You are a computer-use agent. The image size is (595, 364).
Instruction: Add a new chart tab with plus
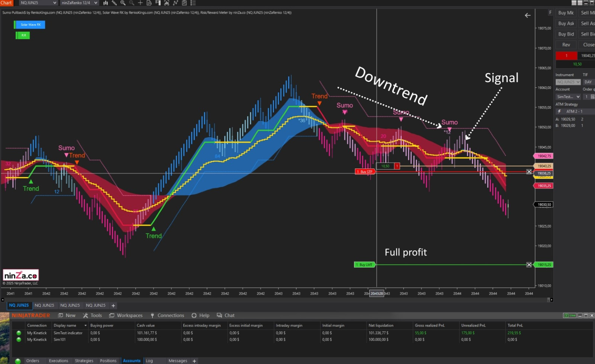tap(113, 306)
